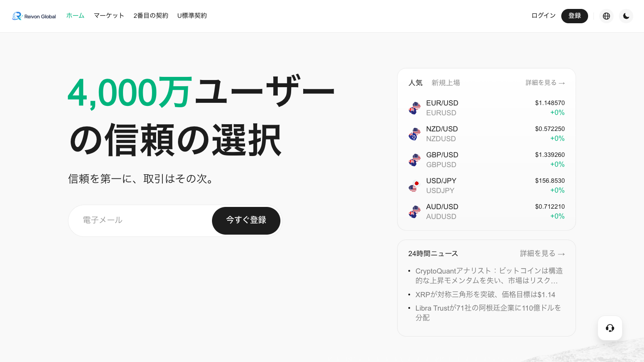This screenshot has width=644, height=362.
Task: Click the EUR/USD currency pair flag icon
Action: tap(415, 108)
